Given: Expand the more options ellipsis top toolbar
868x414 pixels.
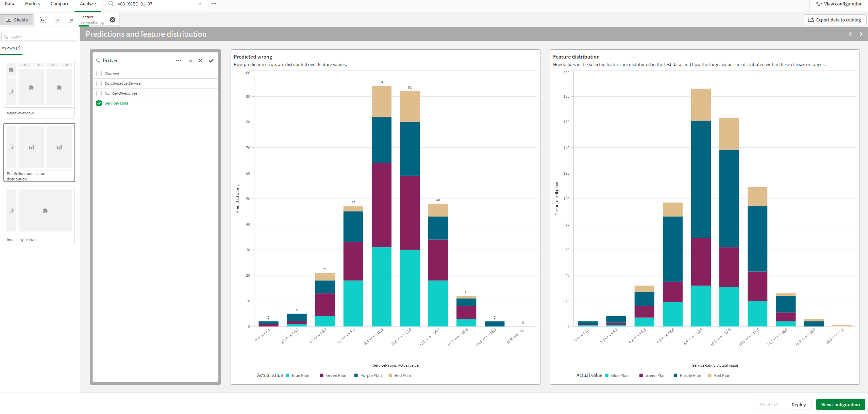Looking at the screenshot, I should click(x=214, y=4).
